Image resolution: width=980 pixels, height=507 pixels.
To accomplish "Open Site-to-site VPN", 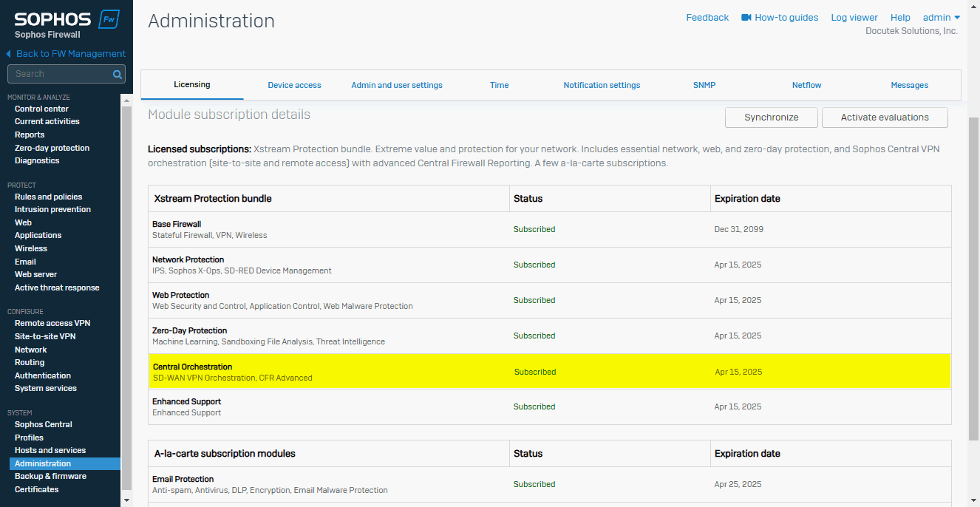I will click(45, 336).
